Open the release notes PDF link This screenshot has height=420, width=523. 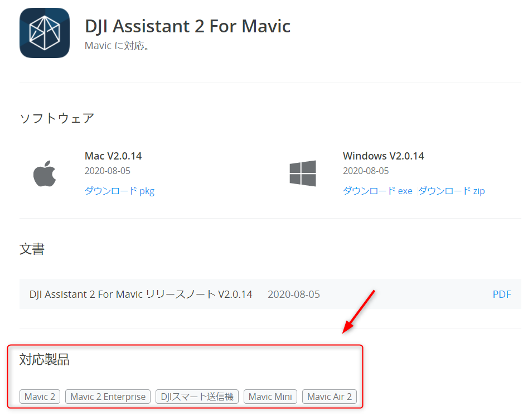click(501, 294)
